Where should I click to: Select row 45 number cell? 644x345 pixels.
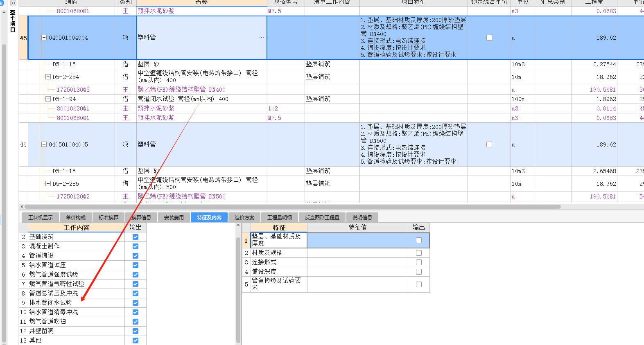(23, 38)
